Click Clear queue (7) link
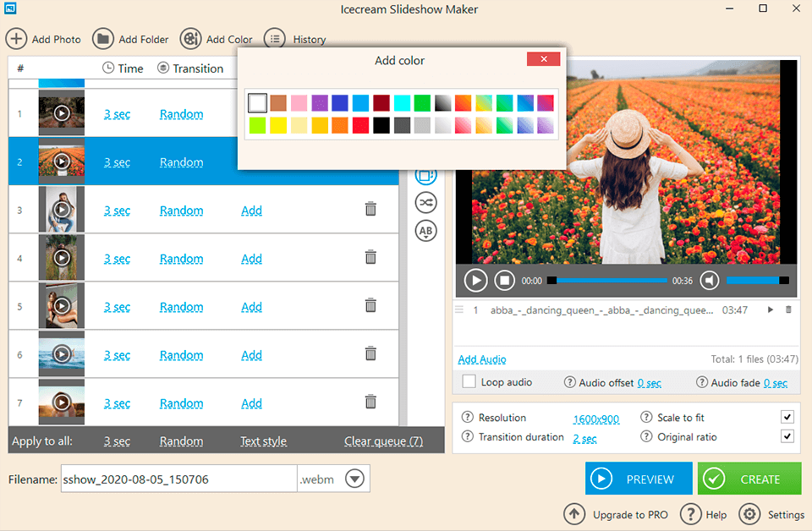The width and height of the screenshot is (812, 531). [x=383, y=441]
